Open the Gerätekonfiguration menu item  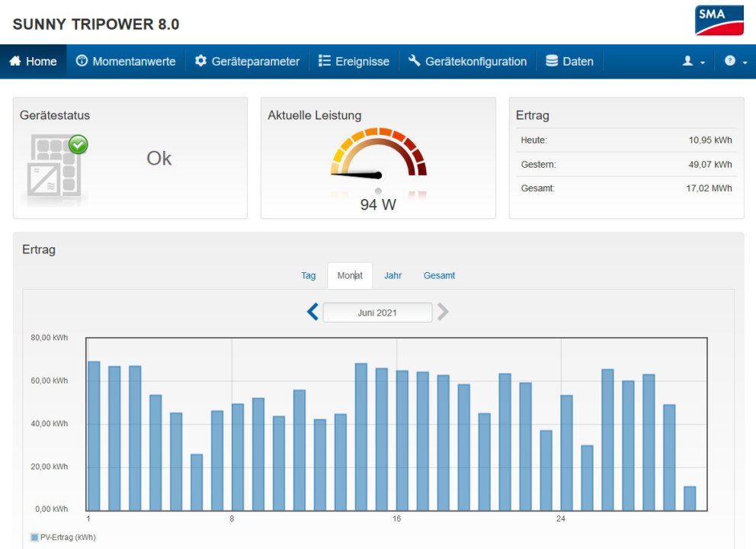(468, 61)
